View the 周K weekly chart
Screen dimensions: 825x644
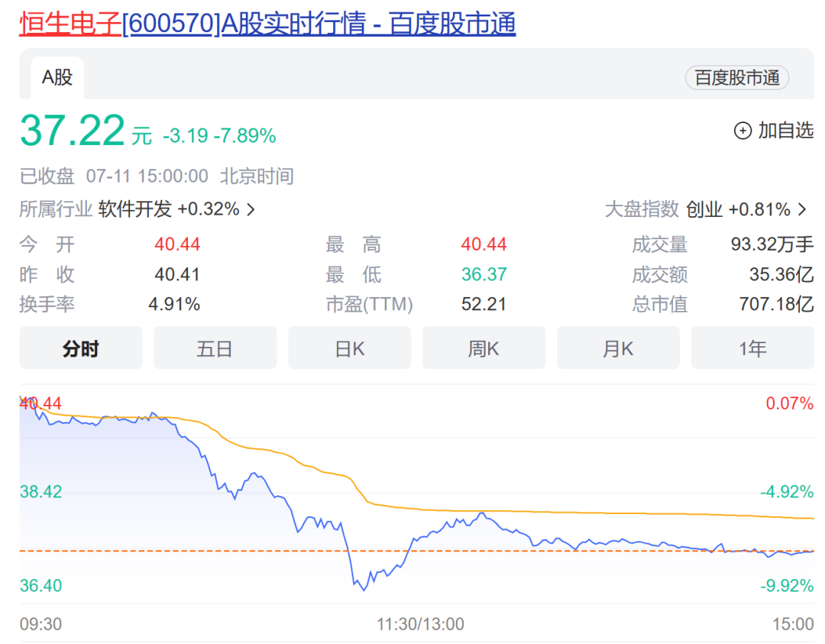click(484, 348)
